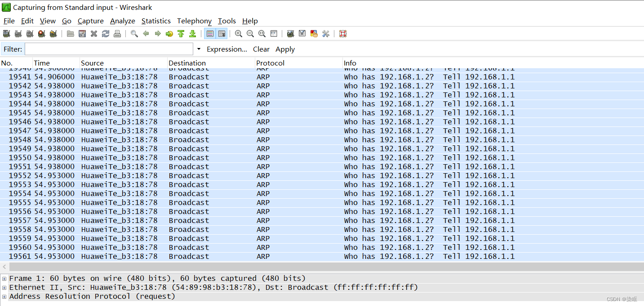Viewport: 644px width, 306px height.
Task: Toggle auto scroll in live capture icon
Action: point(222,34)
